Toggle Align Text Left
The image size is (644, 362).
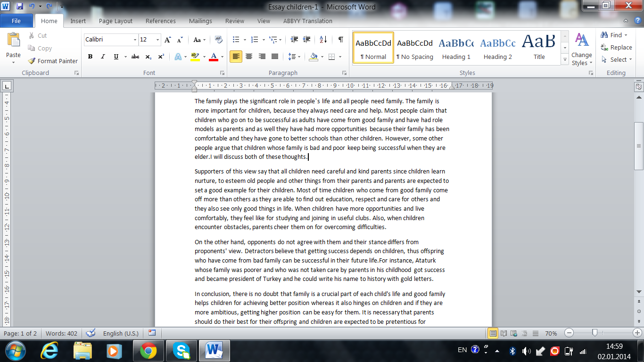(236, 57)
